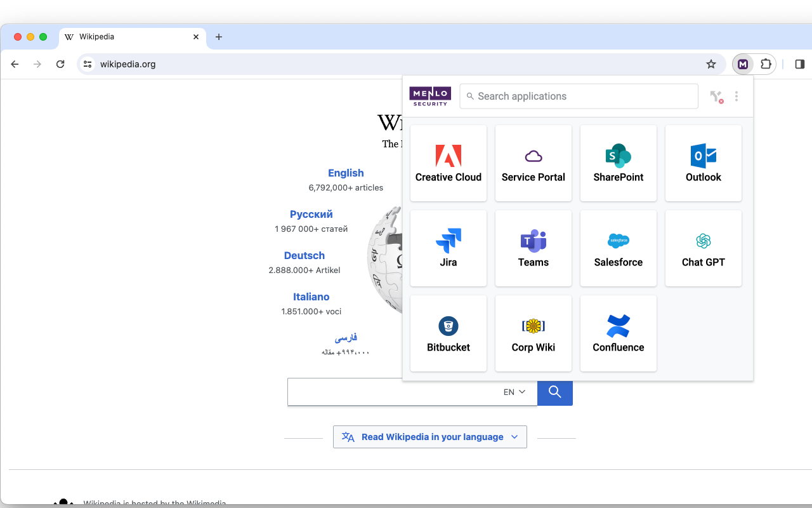Toggle the isolation disabled indicator
Screen dimensions: 812x508
716,96
